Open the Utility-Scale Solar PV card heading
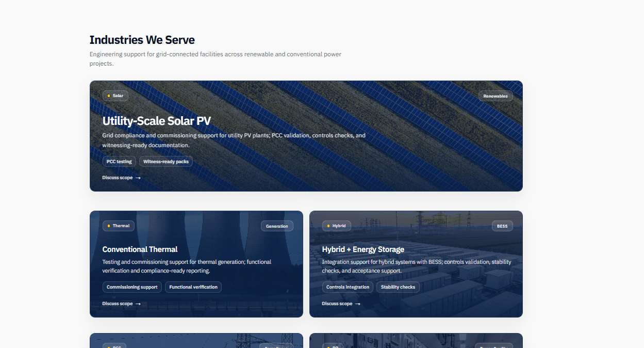Screen dimensions: 644x348 click(x=157, y=121)
